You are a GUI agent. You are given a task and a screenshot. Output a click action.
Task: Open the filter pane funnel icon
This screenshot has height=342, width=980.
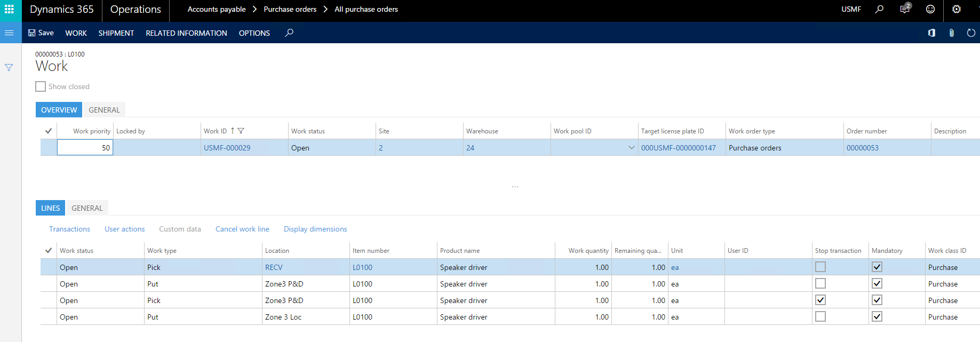pyautogui.click(x=9, y=68)
